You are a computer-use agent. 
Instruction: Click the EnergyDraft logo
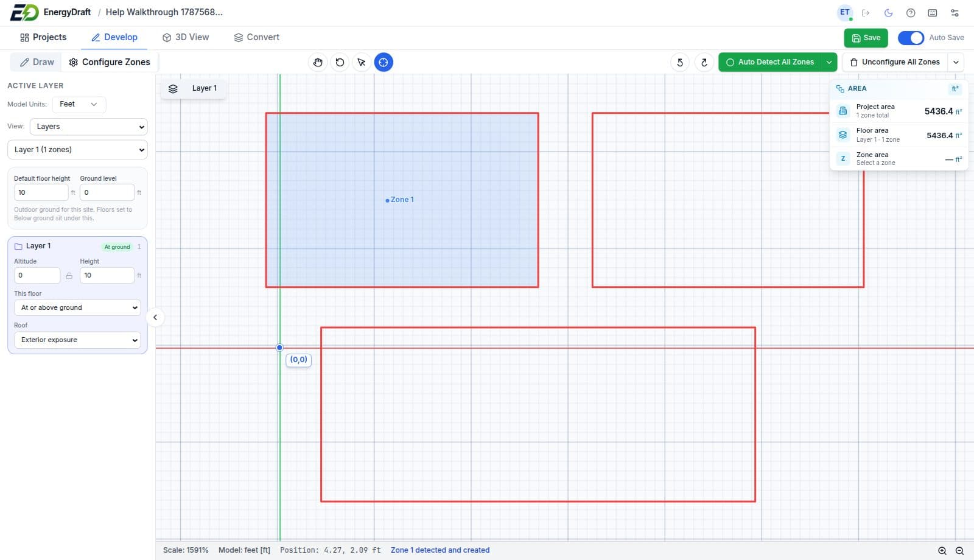coord(24,12)
